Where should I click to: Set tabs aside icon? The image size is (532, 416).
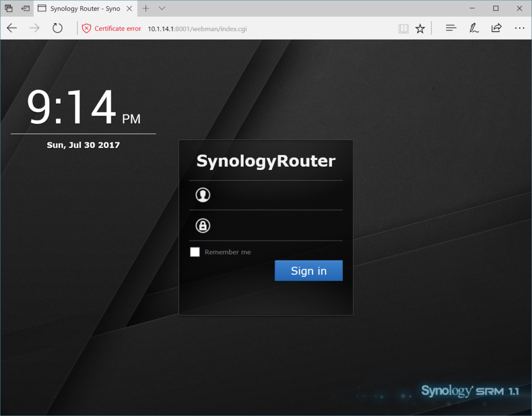pyautogui.click(x=25, y=8)
